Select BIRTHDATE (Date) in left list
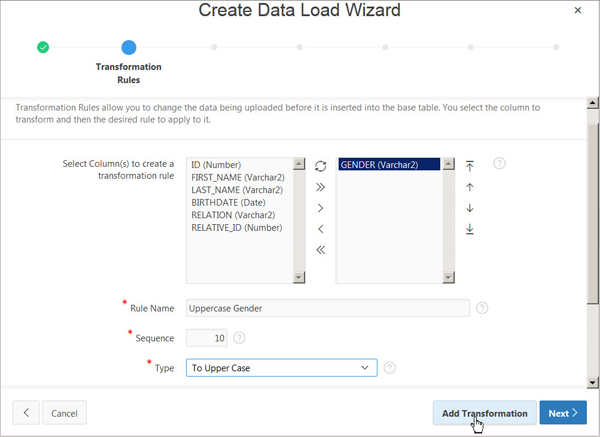This screenshot has height=437, width=600. pos(228,202)
